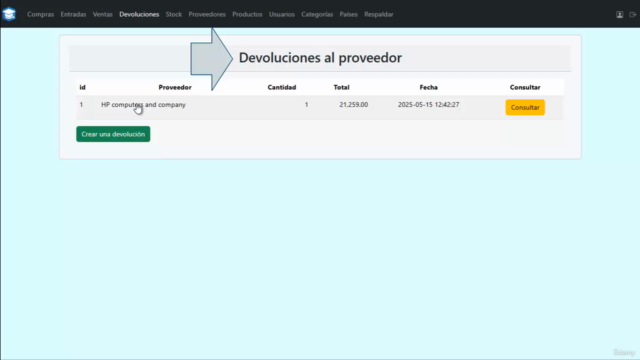This screenshot has width=640, height=360.
Task: Open Proveedores section
Action: tap(207, 14)
